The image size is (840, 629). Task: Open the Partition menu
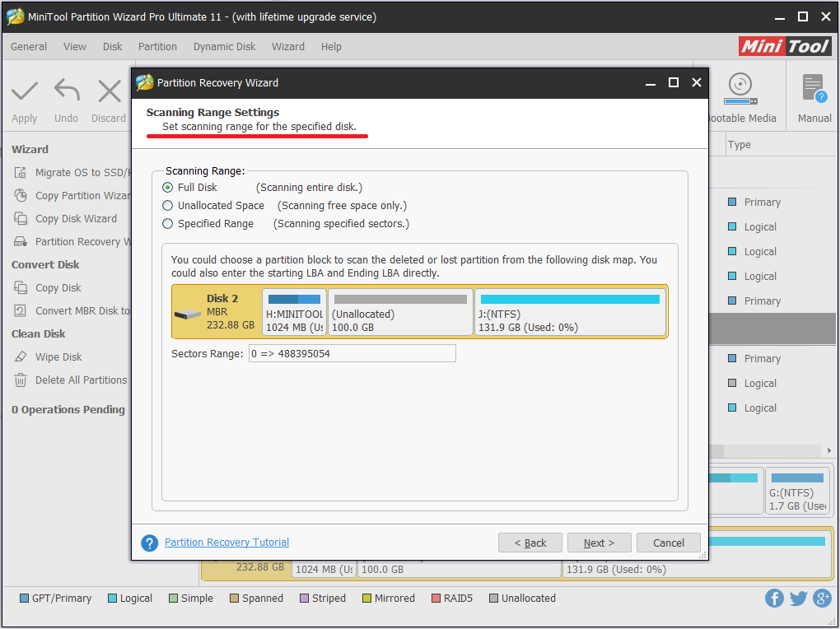click(157, 47)
